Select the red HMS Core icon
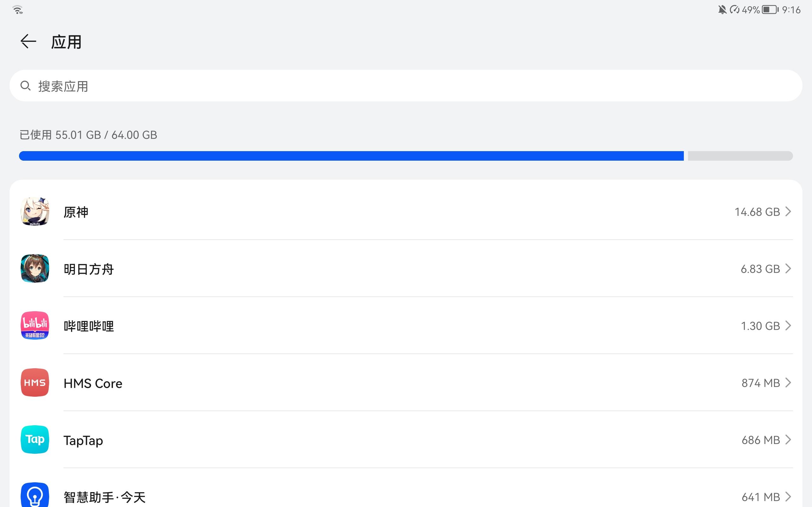 click(35, 382)
